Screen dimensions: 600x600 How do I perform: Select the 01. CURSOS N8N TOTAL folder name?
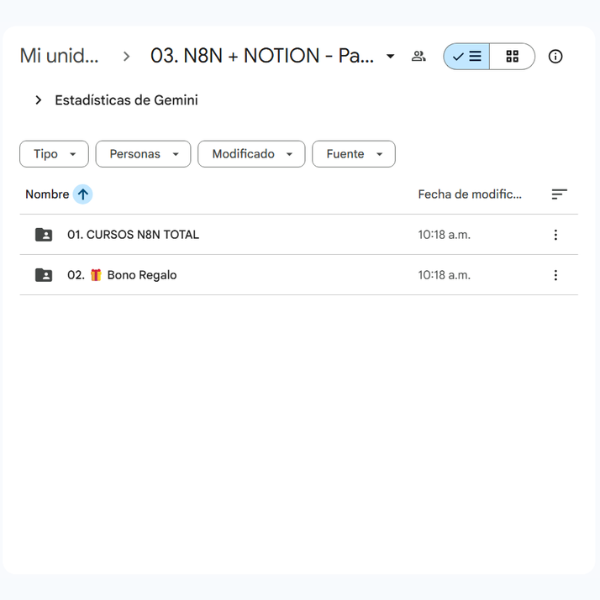pos(133,235)
